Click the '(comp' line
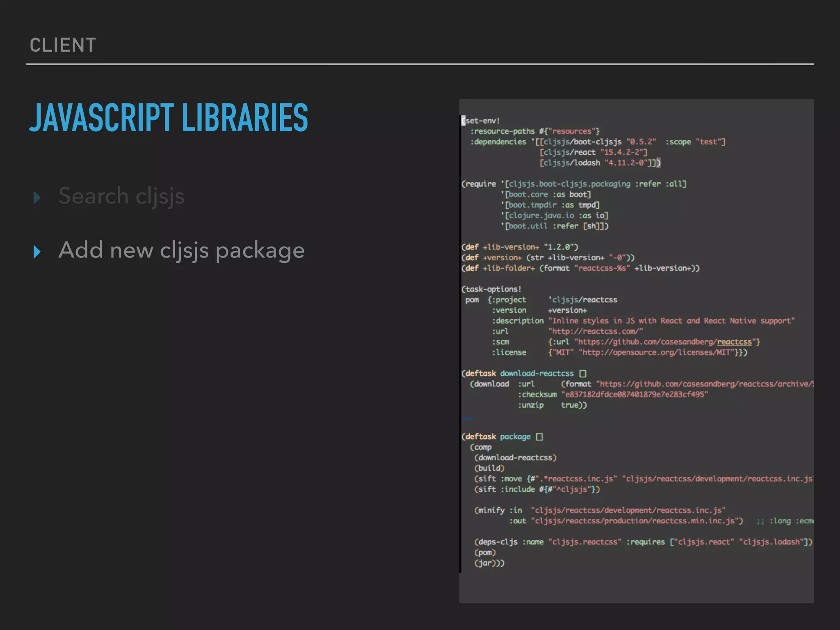 coord(481,447)
